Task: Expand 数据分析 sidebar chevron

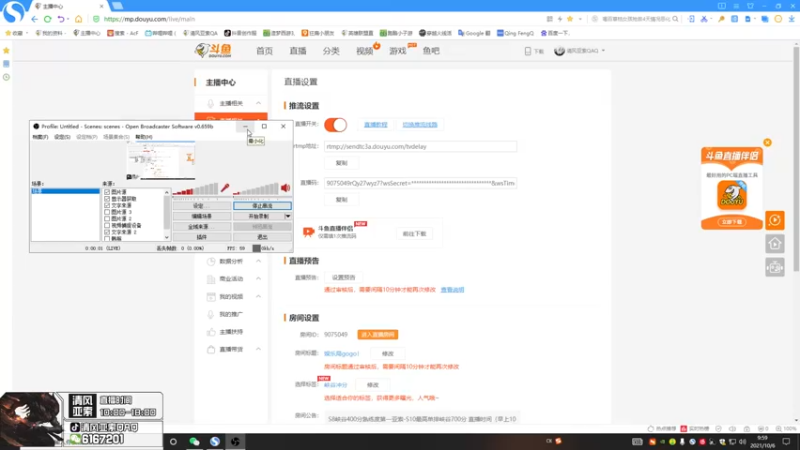Action: click(258, 261)
